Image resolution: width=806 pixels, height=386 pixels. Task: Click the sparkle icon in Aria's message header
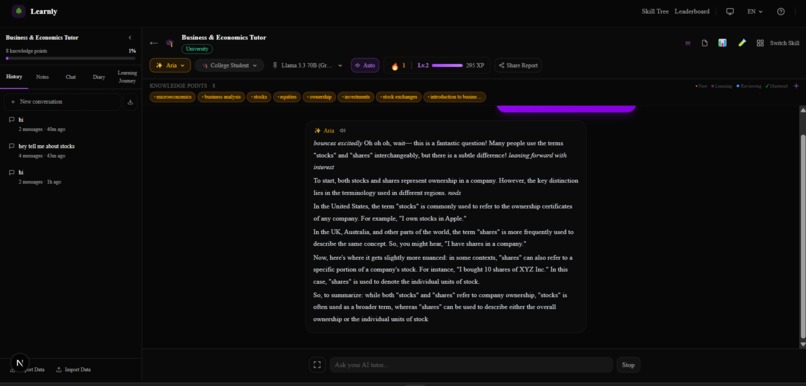click(x=318, y=131)
